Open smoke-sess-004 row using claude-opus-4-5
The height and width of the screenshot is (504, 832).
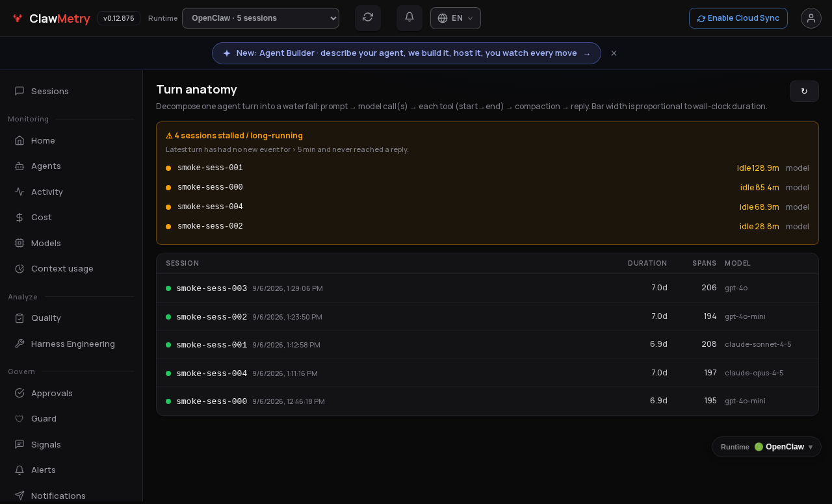pos(487,373)
